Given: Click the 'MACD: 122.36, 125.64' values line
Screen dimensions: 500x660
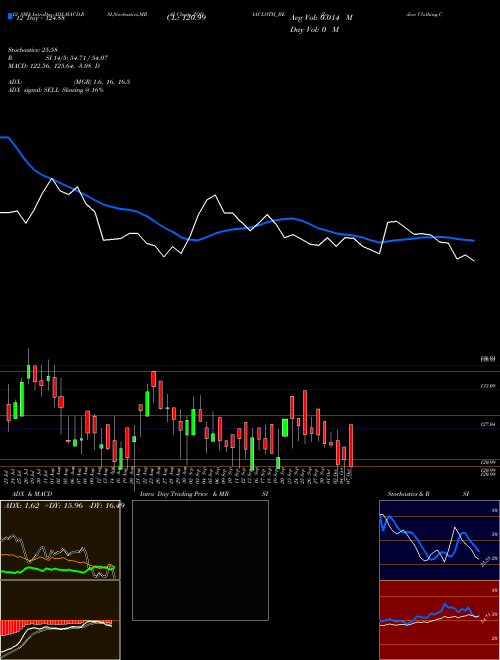Looking at the screenshot, I should coord(54,66).
